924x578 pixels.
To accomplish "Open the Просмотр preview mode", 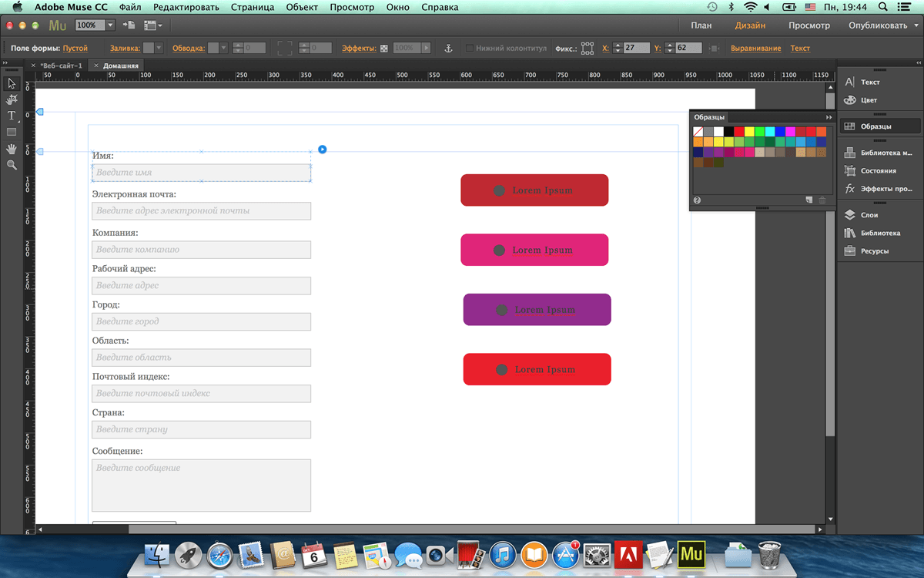I will pos(809,25).
